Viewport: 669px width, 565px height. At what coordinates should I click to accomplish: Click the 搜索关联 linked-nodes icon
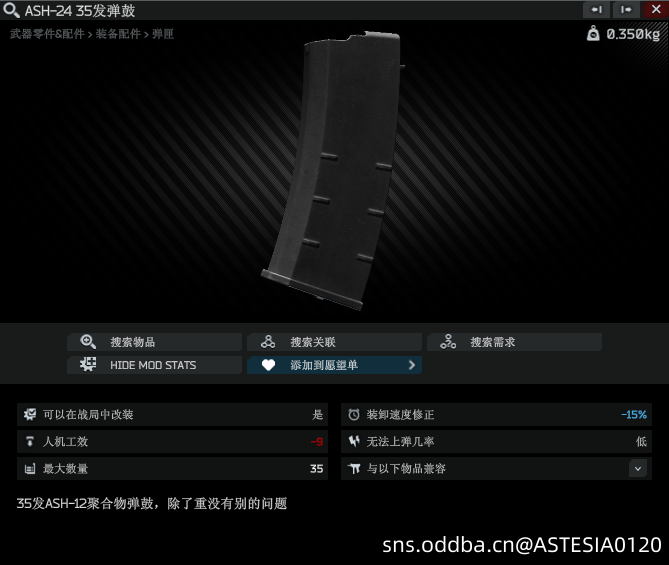pyautogui.click(x=268, y=342)
